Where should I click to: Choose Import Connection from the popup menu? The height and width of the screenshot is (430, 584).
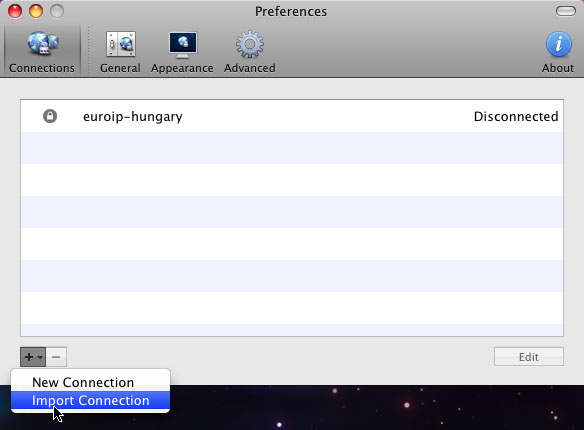(x=91, y=401)
